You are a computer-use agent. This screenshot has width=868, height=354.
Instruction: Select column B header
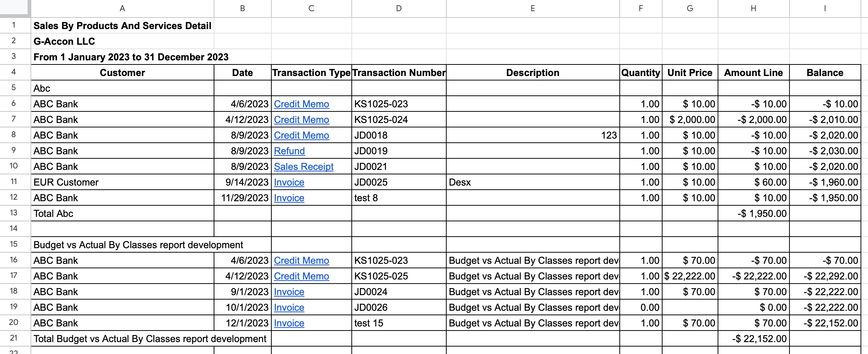[243, 8]
